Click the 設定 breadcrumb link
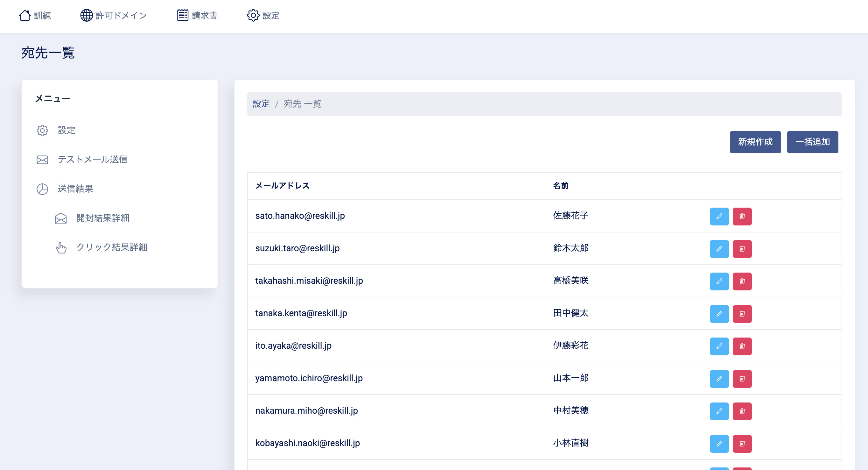The width and height of the screenshot is (868, 470). (261, 104)
